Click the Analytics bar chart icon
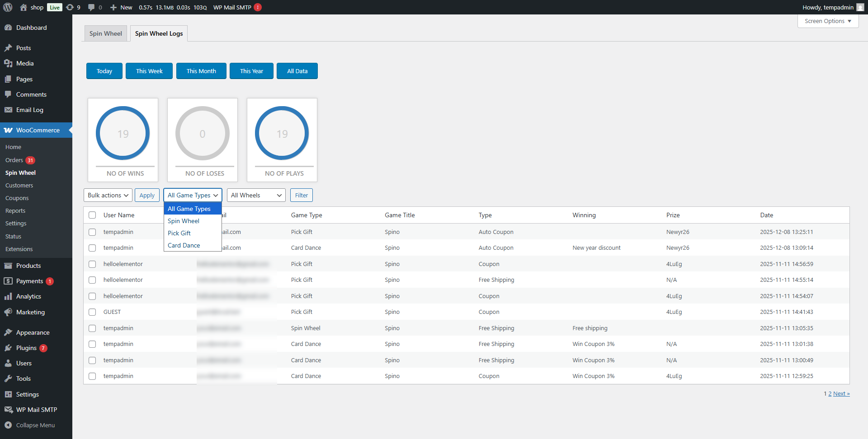 point(8,296)
